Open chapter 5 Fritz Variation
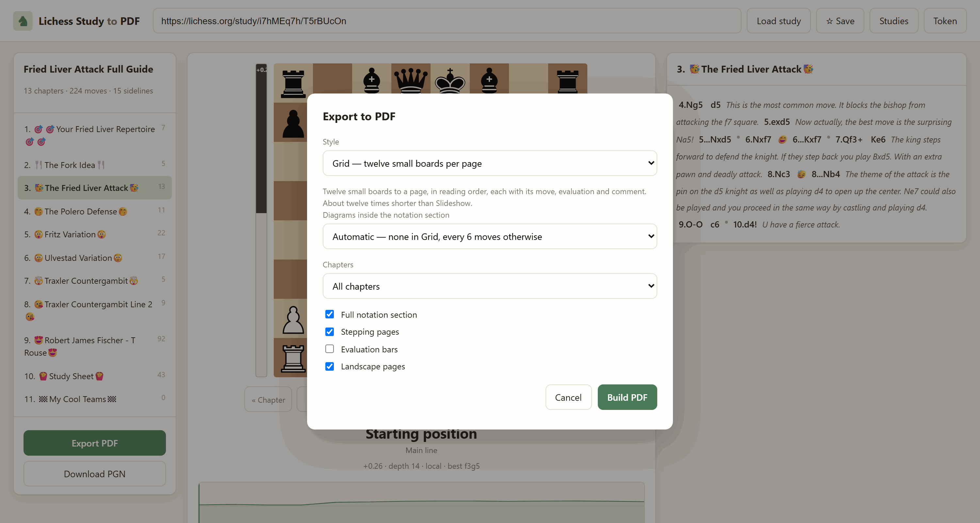980x523 pixels. click(94, 234)
